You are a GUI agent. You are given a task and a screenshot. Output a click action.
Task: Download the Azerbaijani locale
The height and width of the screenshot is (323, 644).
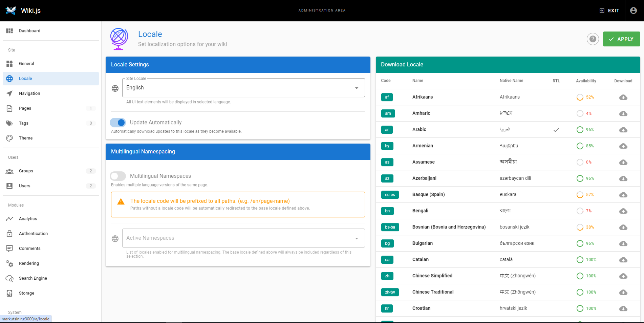[623, 178]
